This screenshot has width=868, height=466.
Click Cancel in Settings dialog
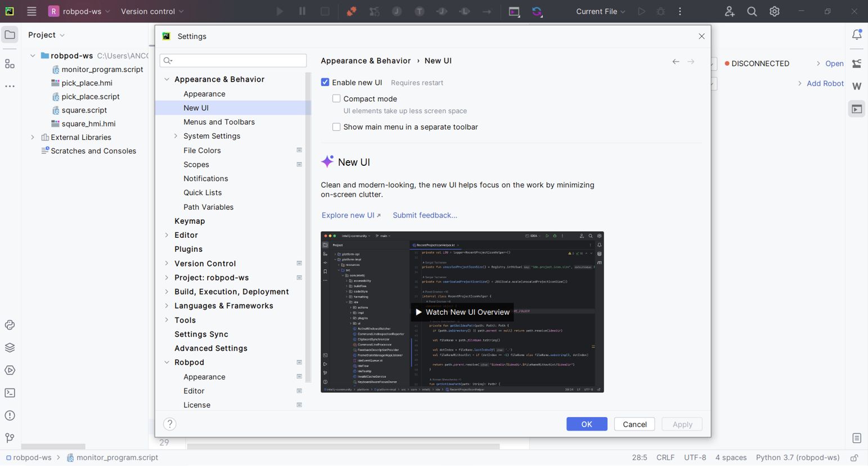[x=635, y=424]
